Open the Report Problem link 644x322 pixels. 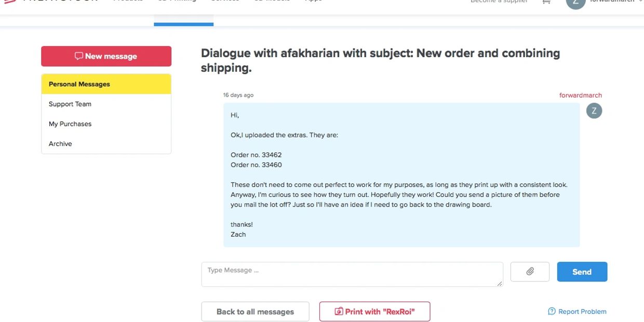click(x=577, y=312)
